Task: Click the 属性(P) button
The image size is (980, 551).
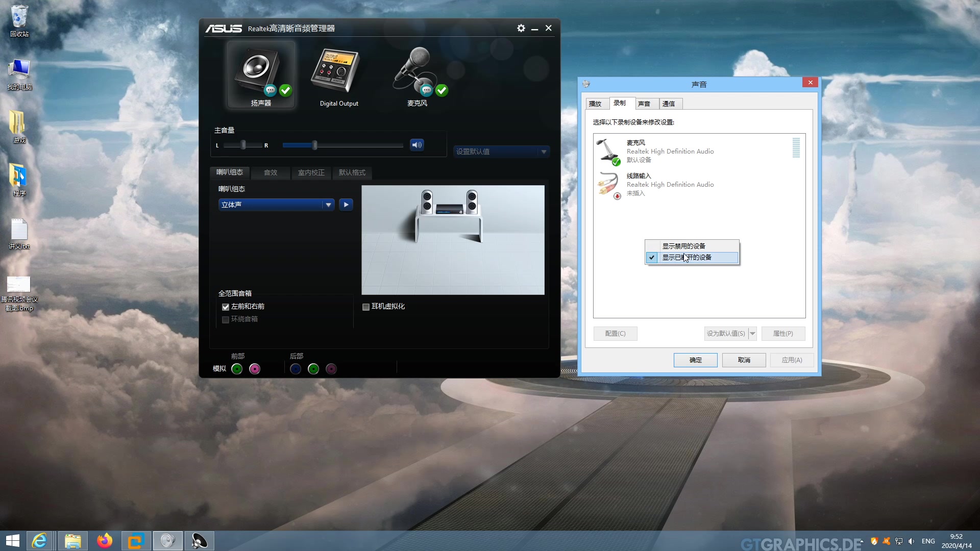Action: pos(783,334)
